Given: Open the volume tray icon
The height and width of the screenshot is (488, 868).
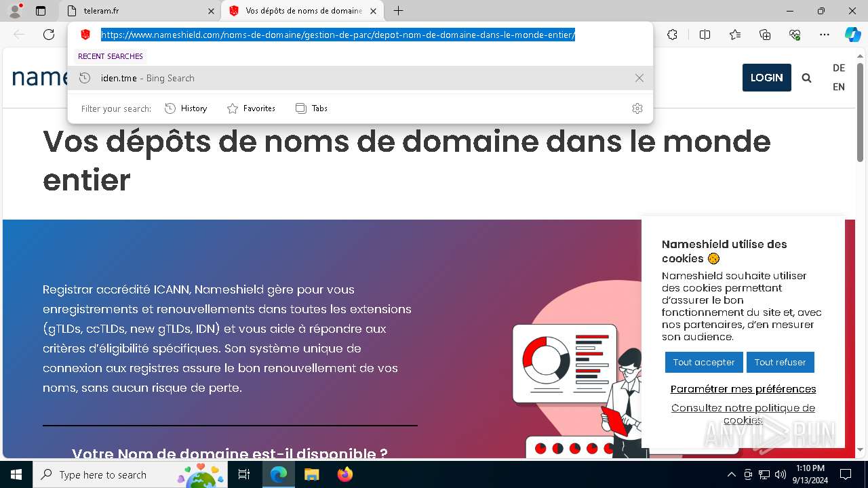Looking at the screenshot, I should point(781,474).
